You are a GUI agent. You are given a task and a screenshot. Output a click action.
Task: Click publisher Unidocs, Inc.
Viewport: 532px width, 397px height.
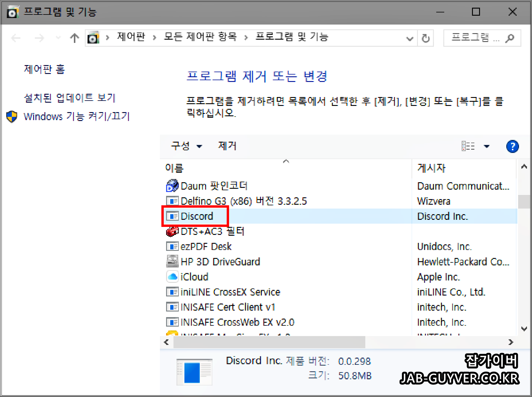(x=445, y=246)
